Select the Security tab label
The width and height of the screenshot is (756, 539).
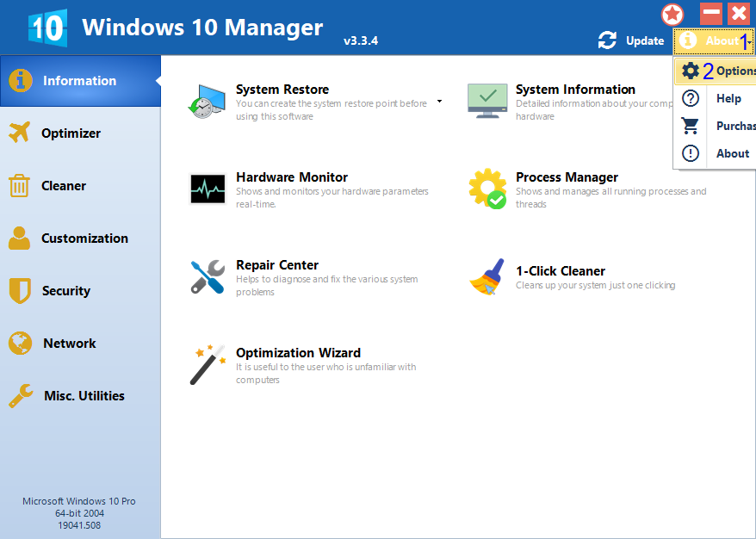[66, 291]
